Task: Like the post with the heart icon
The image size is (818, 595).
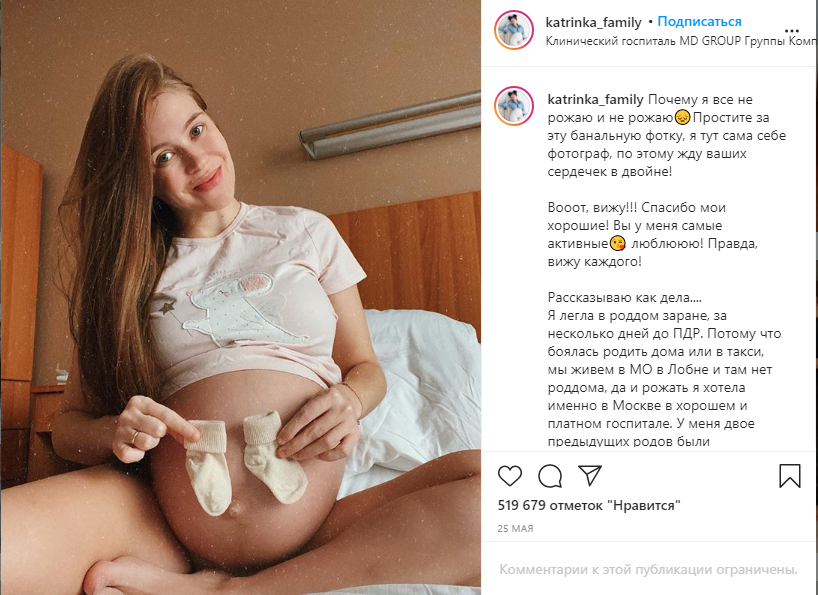Action: click(510, 476)
